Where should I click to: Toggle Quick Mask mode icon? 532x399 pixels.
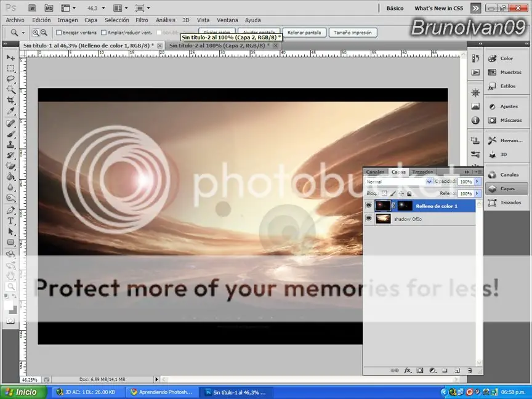10,321
